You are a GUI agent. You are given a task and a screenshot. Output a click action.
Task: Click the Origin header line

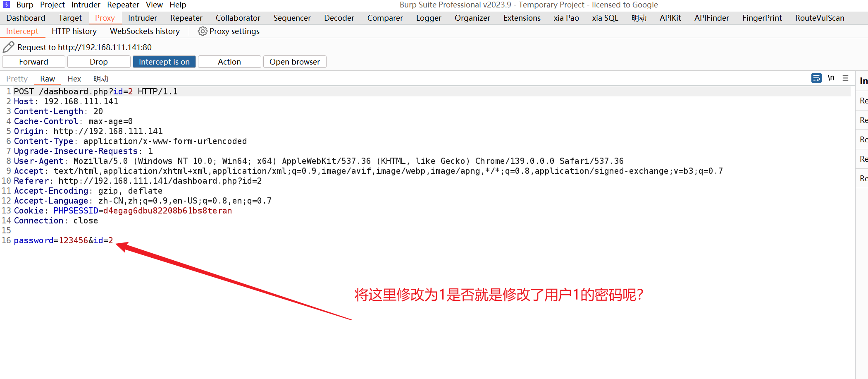point(88,131)
